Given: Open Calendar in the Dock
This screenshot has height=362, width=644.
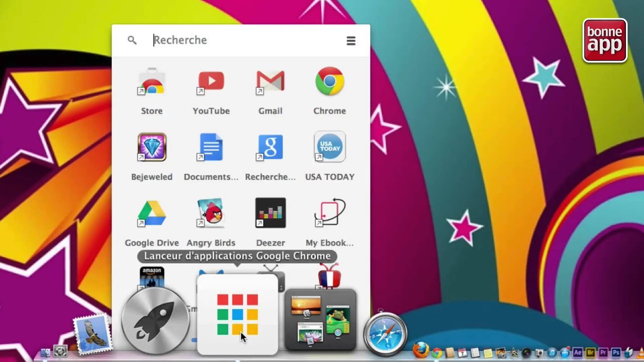Looking at the screenshot, I should [462, 353].
